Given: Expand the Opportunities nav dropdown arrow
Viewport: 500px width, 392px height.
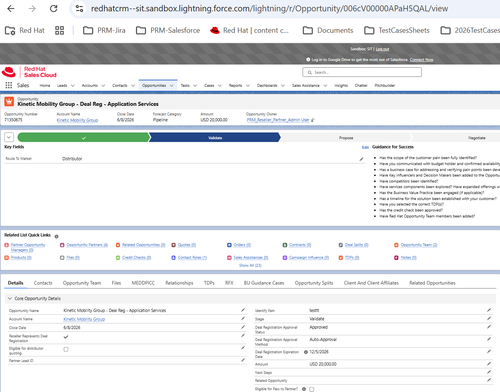Looking at the screenshot, I should [x=172, y=86].
